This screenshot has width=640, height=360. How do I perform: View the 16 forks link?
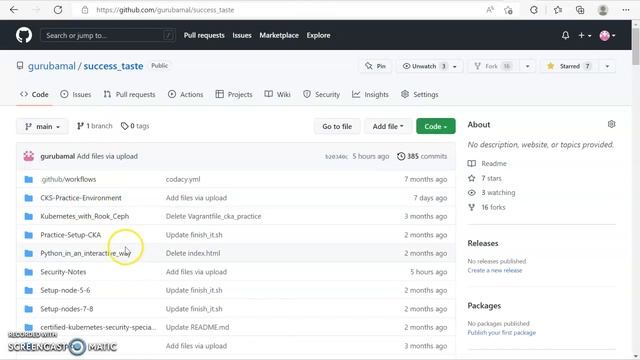point(487,207)
